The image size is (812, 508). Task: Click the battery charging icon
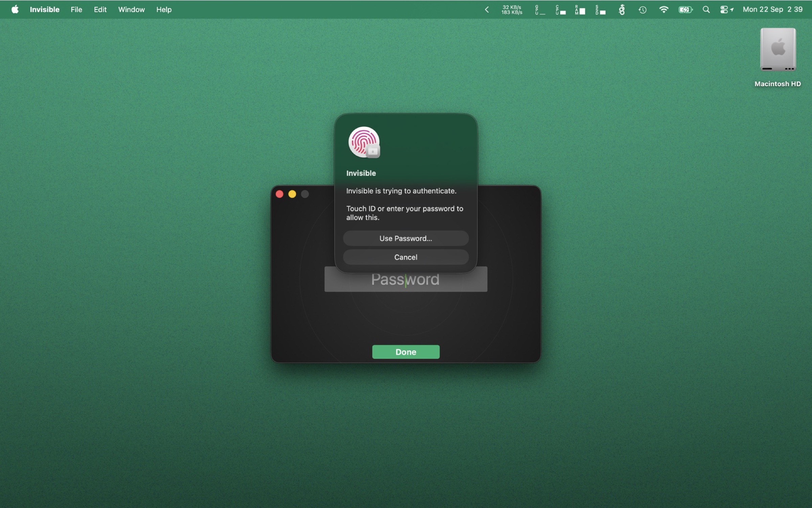[x=685, y=10]
